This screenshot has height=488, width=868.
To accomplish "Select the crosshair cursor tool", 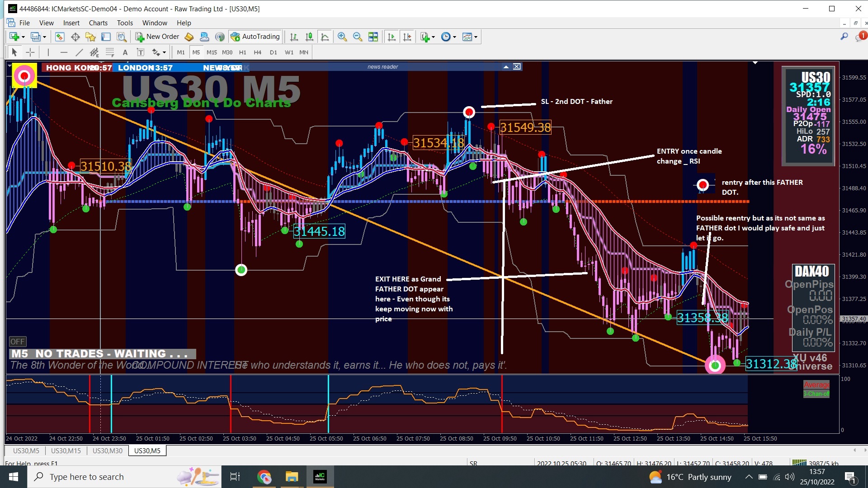I will (30, 52).
